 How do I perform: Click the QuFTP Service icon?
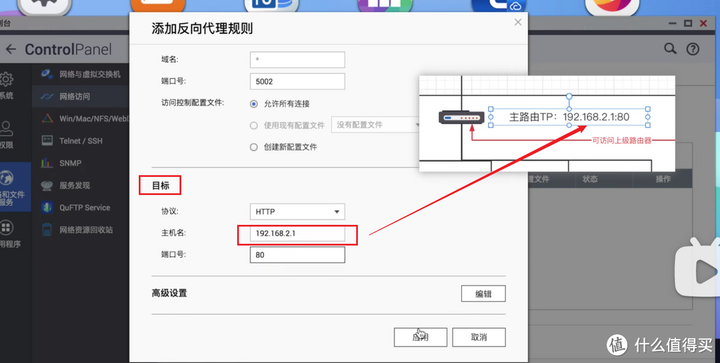point(47,207)
